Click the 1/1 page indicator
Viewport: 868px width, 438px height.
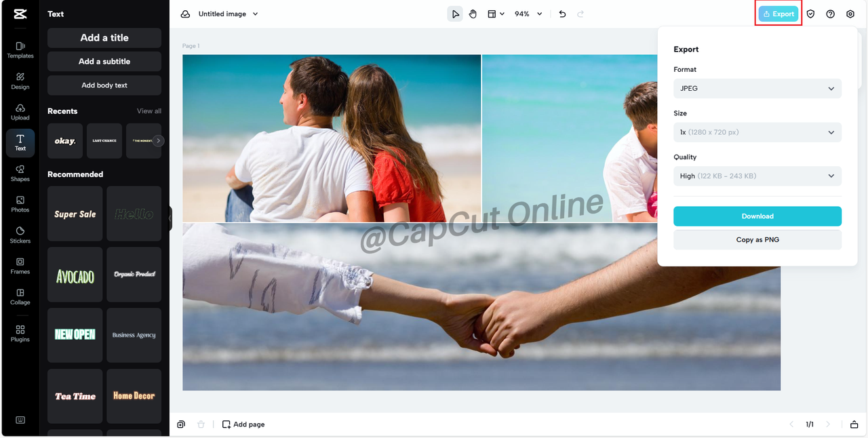click(810, 424)
